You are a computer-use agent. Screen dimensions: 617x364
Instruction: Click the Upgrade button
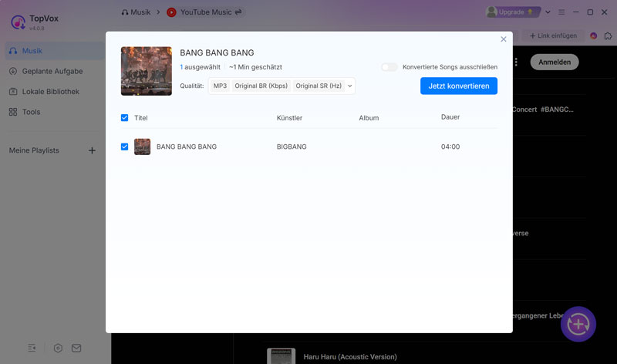click(x=513, y=12)
